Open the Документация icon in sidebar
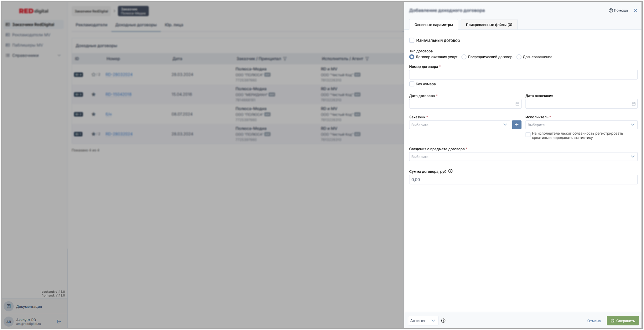The width and height of the screenshot is (644, 330). click(x=9, y=307)
